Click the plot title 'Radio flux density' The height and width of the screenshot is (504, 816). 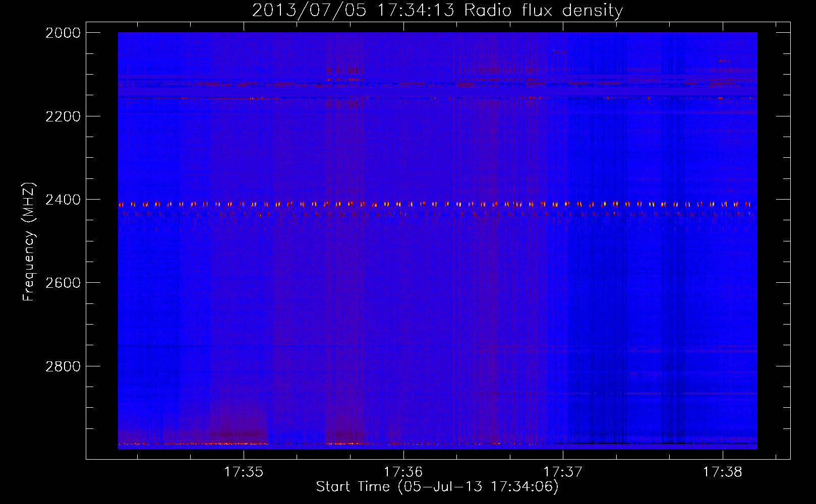544,10
